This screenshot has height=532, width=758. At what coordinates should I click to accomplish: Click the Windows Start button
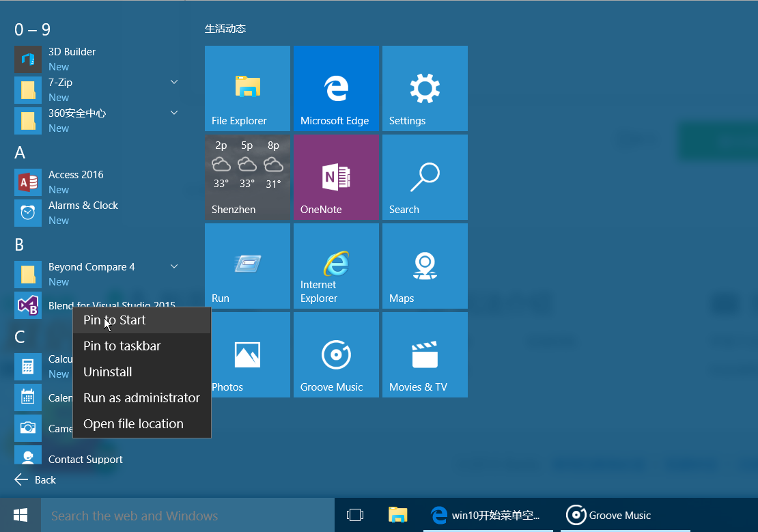pyautogui.click(x=20, y=515)
